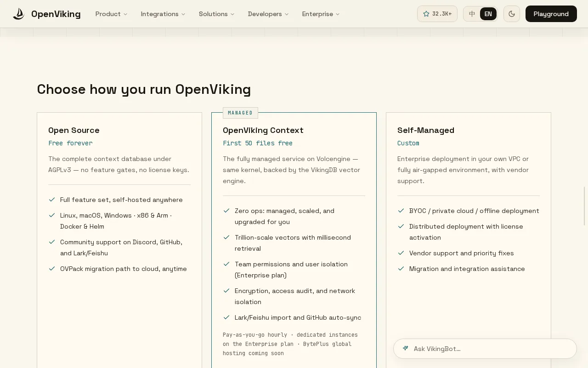Click 'Lark/Feishu import and GitHub auto-sync' text
Image resolution: width=588 pixels, height=368 pixels.
coord(298,317)
